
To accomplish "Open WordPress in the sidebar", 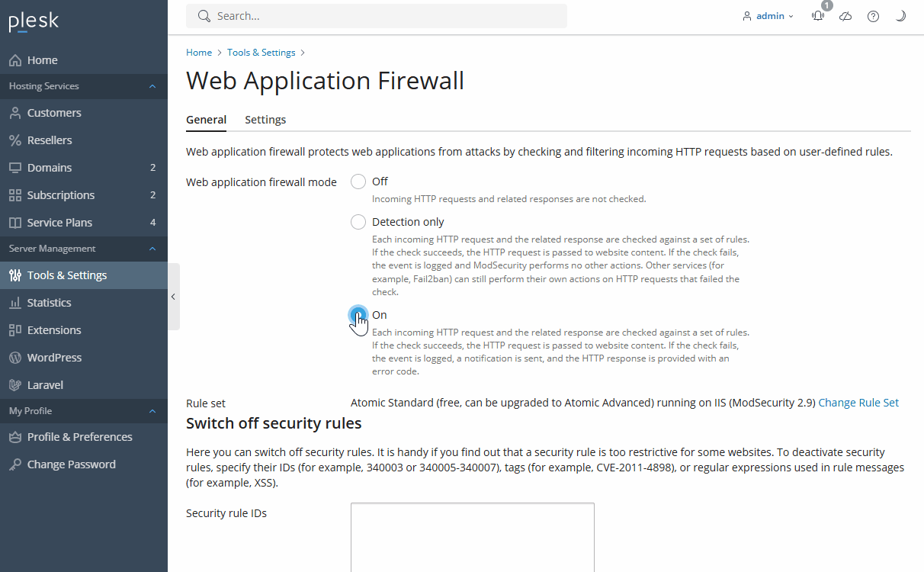I will pos(84,358).
